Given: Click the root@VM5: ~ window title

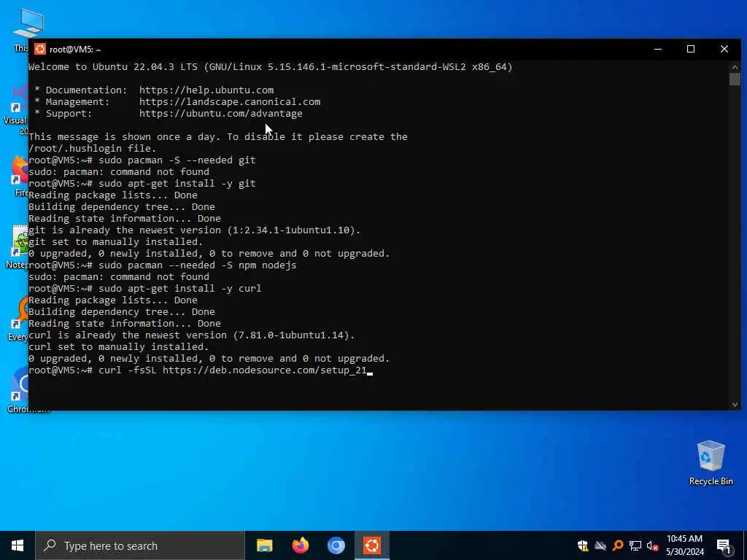Looking at the screenshot, I should click(x=75, y=50).
